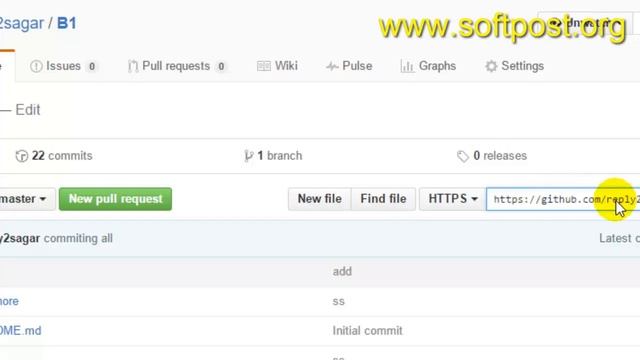Open the Issues tab
The image size is (640, 360).
point(64,66)
